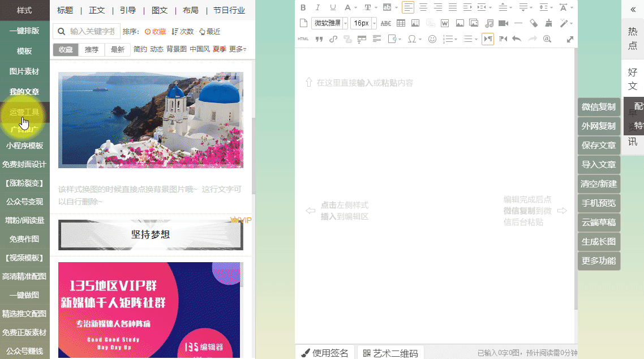Screen dimensions: 644x359
Task: Toggle center text alignment
Action: click(x=423, y=7)
